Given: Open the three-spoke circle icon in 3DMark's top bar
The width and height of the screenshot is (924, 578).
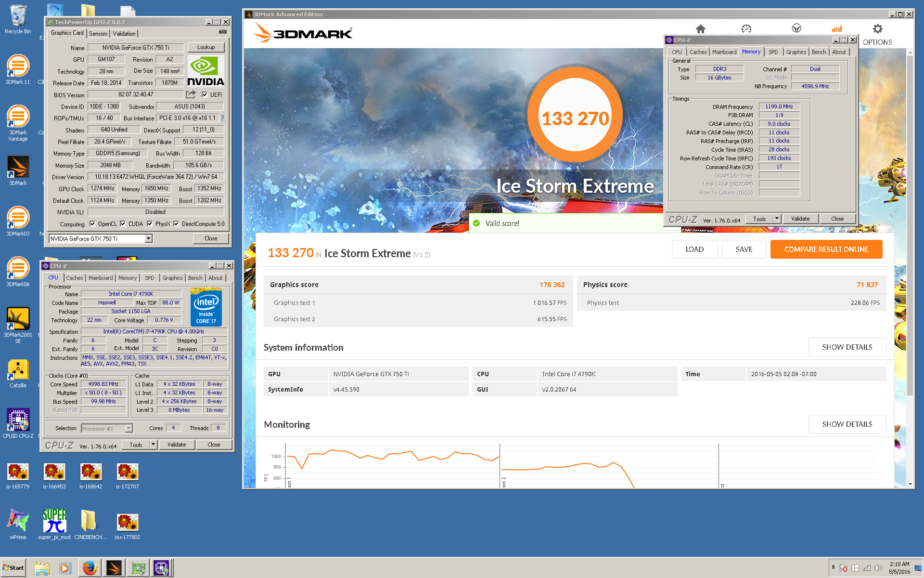Looking at the screenshot, I should click(x=796, y=29).
